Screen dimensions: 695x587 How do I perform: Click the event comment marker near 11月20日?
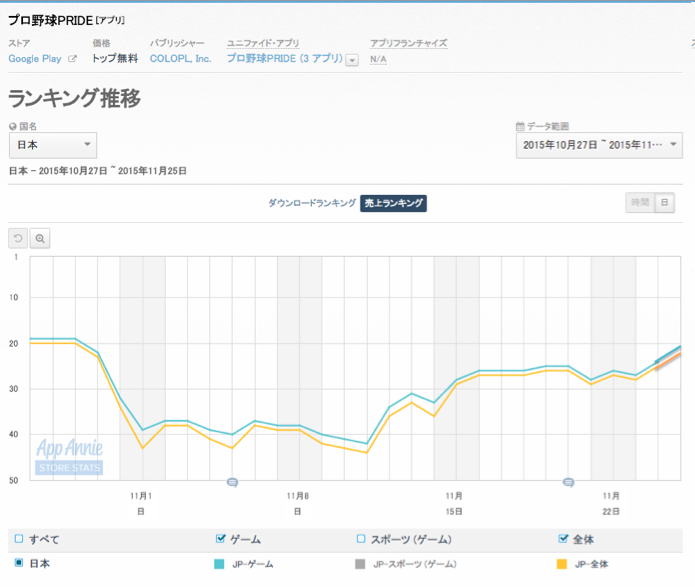click(568, 482)
